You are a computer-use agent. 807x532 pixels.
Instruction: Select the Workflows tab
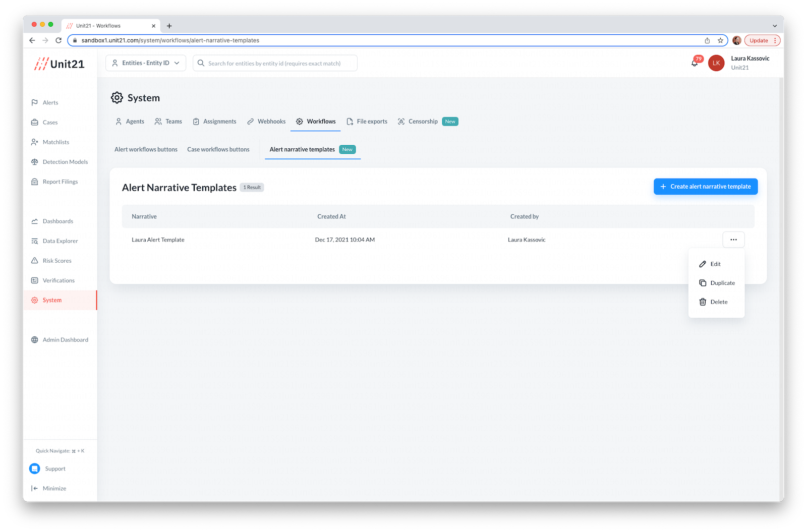point(316,122)
